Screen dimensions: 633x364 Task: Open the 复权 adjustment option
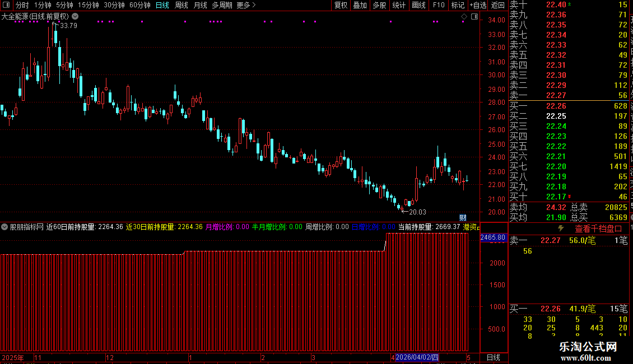pyautogui.click(x=341, y=5)
